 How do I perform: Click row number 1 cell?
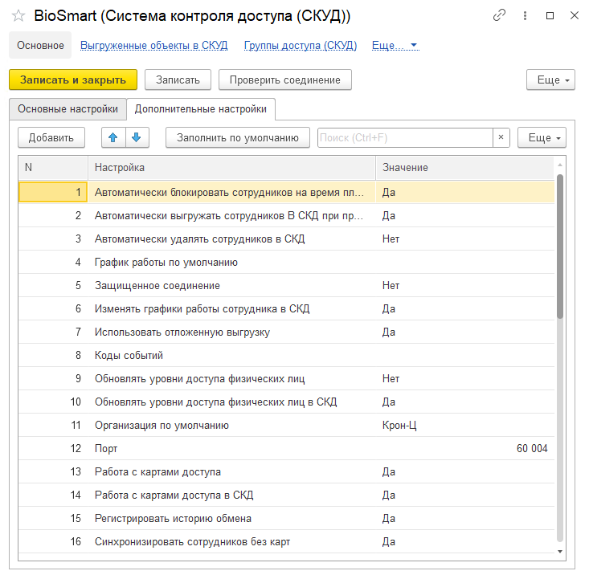click(53, 192)
